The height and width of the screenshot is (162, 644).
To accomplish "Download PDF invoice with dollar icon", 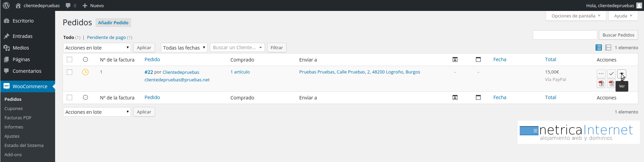I will 601,83.
